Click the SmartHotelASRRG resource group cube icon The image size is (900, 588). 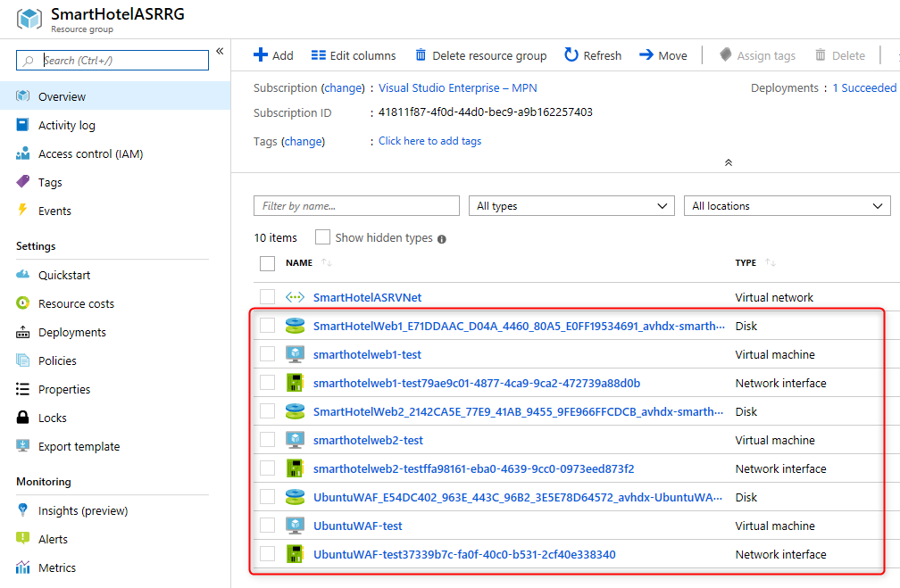click(x=29, y=19)
